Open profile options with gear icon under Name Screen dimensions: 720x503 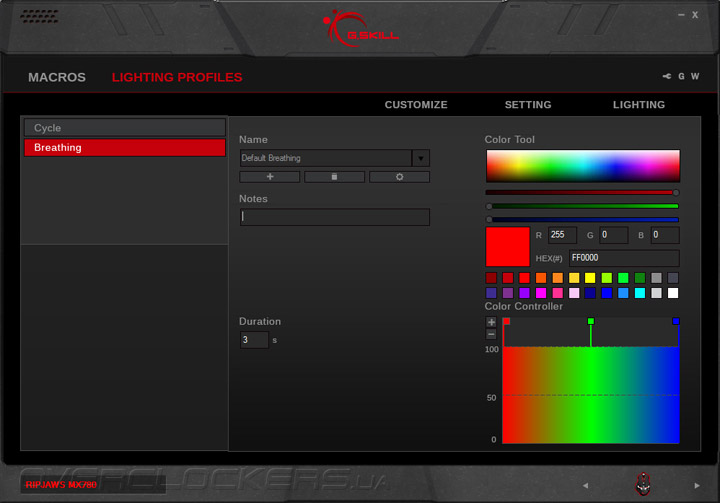[x=399, y=177]
